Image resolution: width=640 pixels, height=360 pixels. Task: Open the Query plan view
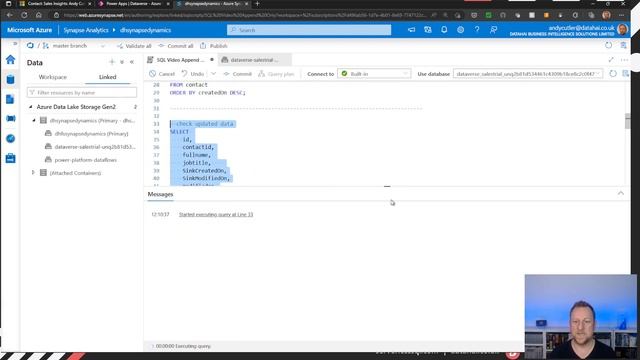(x=276, y=74)
